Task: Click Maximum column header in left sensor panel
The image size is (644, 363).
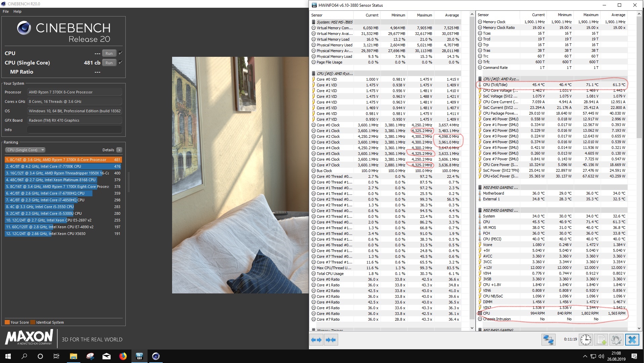Action: pos(420,15)
